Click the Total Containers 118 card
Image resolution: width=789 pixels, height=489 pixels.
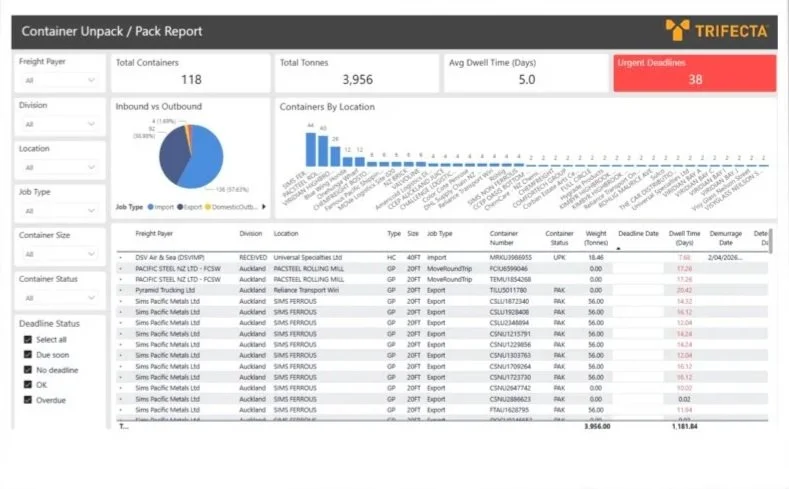[x=190, y=73]
